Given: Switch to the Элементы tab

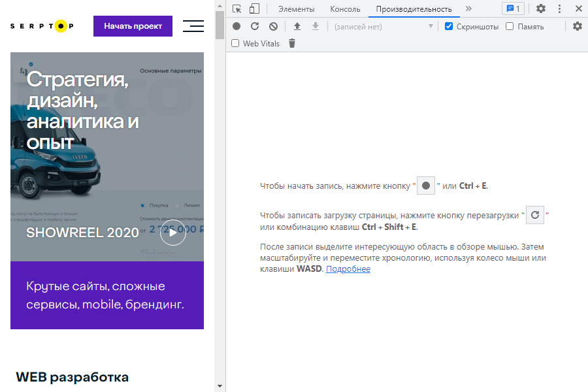Looking at the screenshot, I should [296, 9].
